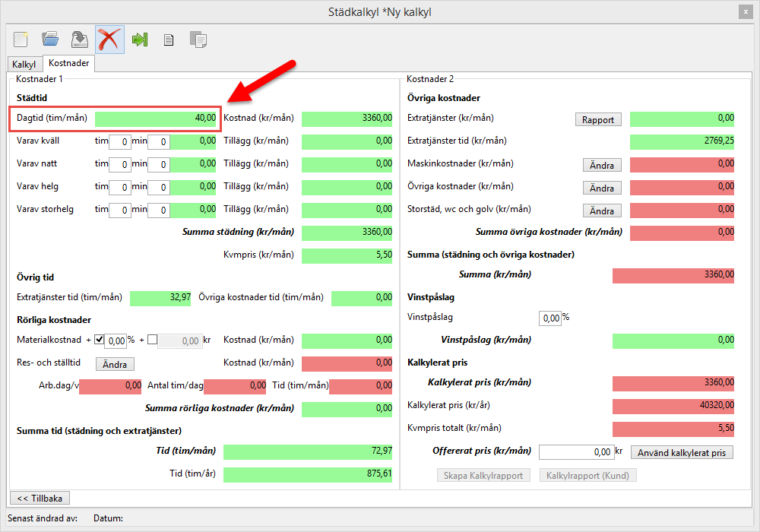Open a calculation with the folder icon

coord(50,40)
